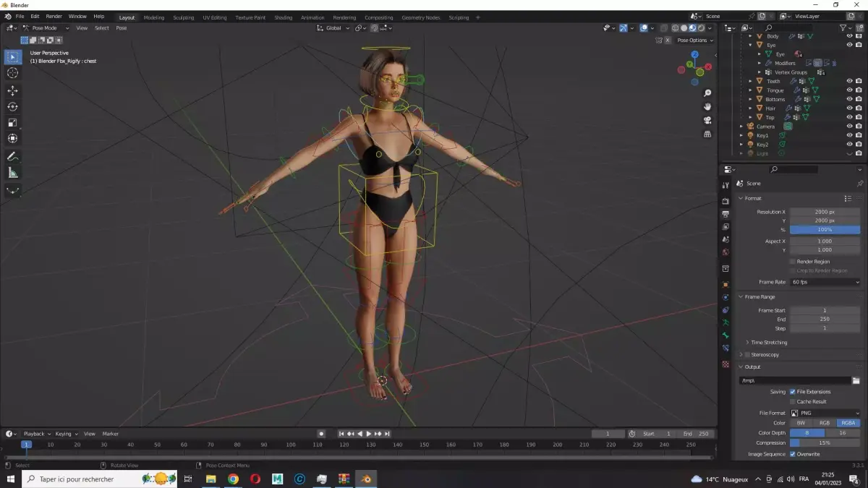Disable rendering for the Key1 light
The height and width of the screenshot is (488, 868).
pos(859,135)
